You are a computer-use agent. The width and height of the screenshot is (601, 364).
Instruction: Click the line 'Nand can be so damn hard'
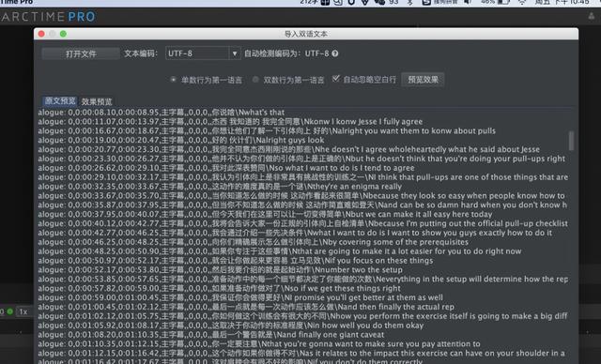tap(302, 205)
